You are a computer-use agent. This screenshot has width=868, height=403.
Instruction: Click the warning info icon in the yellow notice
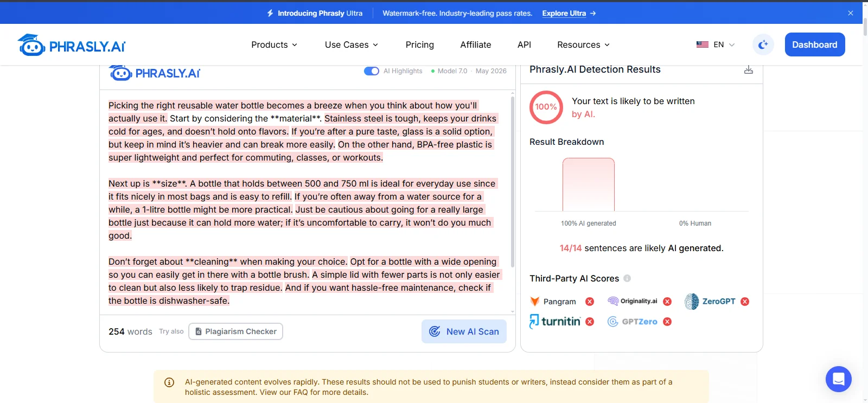click(169, 382)
